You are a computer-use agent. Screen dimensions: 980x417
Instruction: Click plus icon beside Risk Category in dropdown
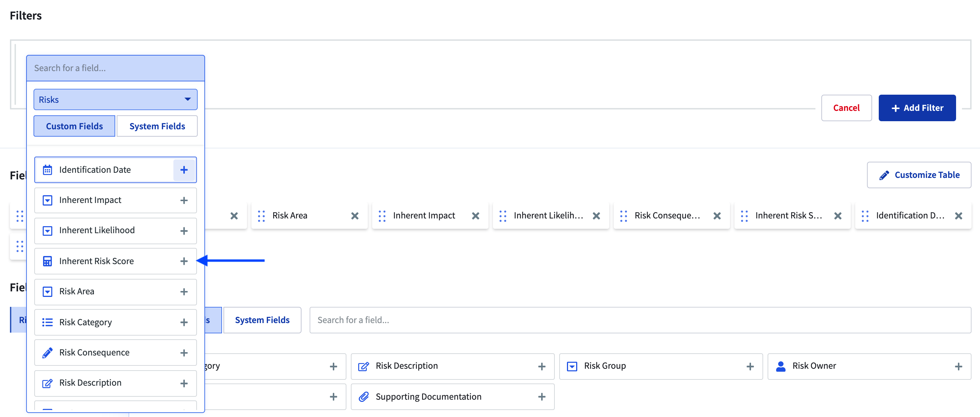click(x=184, y=323)
